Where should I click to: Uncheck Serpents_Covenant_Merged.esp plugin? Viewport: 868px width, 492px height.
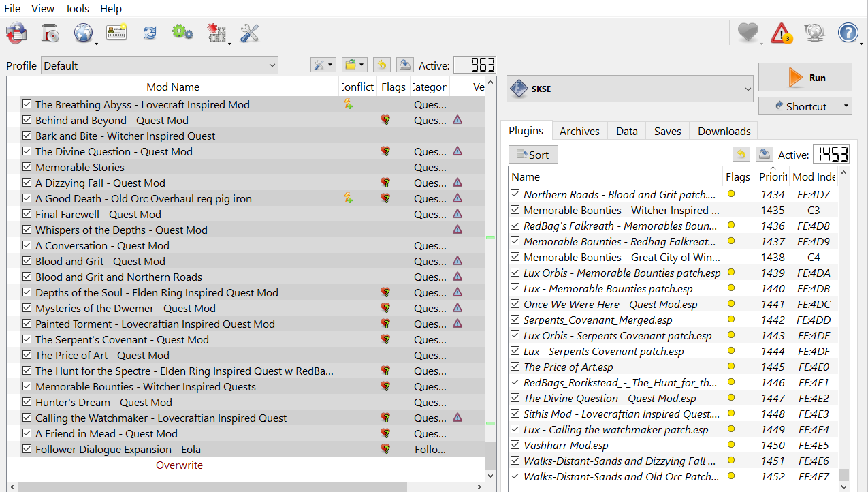515,320
